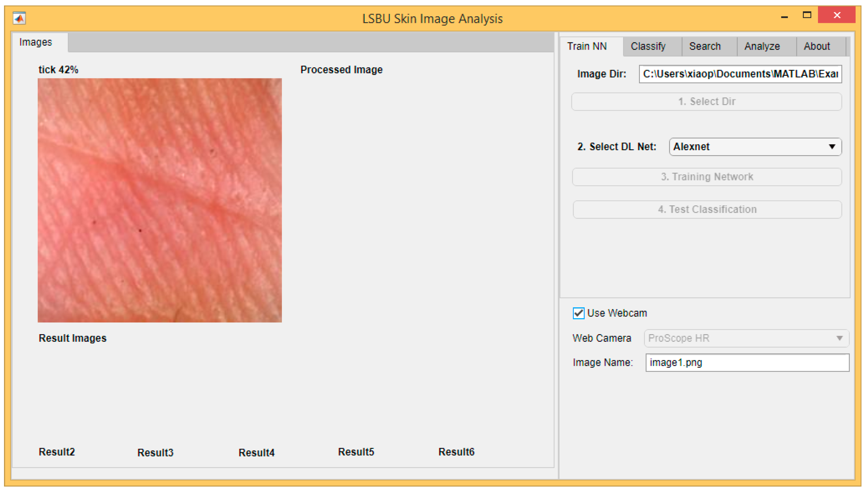
Task: Expand the ProScope HR web camera dropdown
Action: coord(746,338)
